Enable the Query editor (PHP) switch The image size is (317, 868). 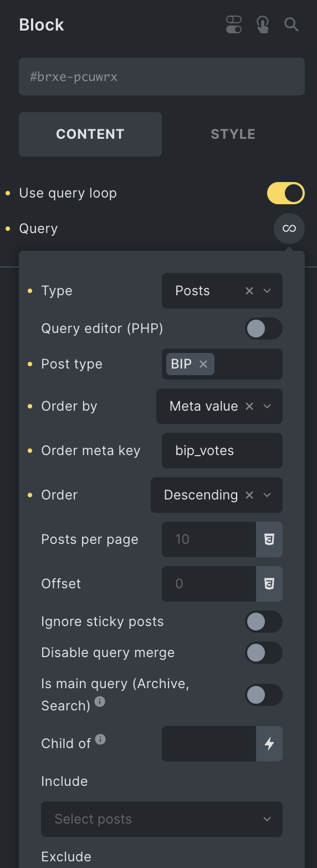coord(264,329)
